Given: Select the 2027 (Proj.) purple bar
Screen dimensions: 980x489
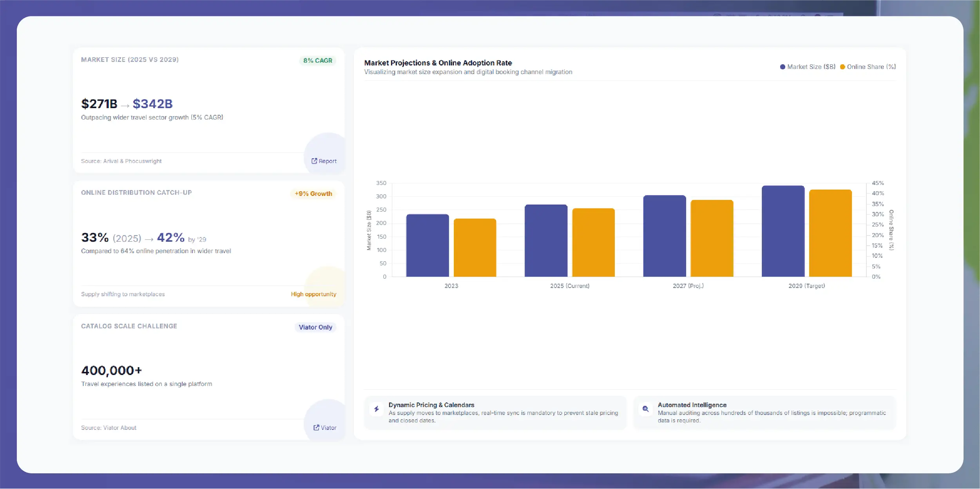Looking at the screenshot, I should tap(665, 236).
